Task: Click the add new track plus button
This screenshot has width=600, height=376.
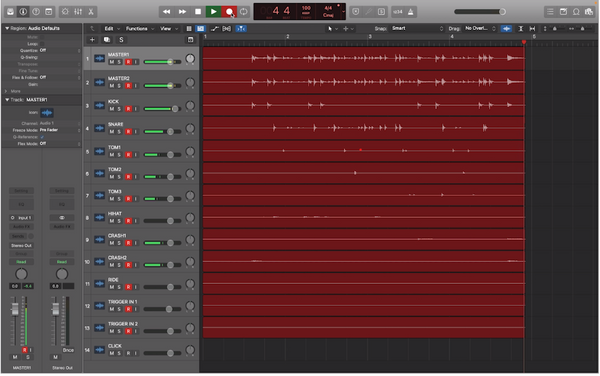Action: [92, 40]
